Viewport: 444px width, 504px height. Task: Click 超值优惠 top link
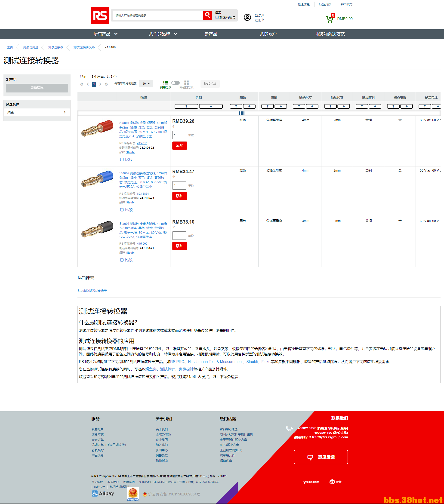coord(303,4)
